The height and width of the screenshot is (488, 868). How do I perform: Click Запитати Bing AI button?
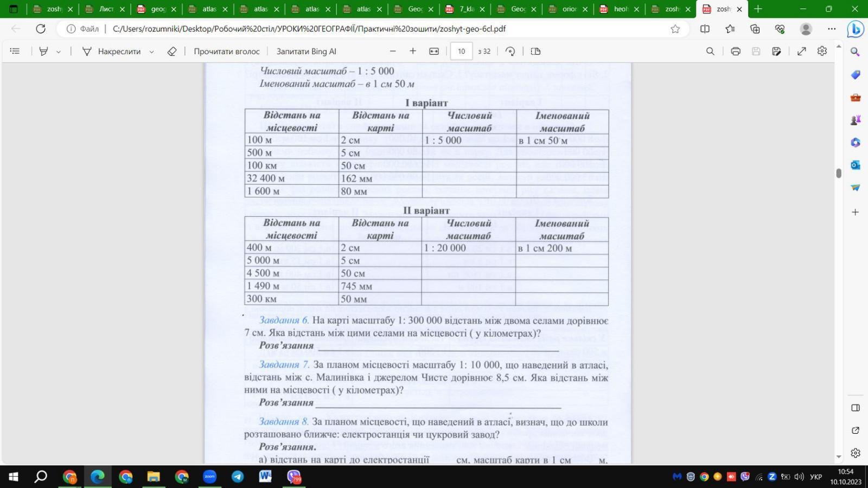[x=307, y=51]
